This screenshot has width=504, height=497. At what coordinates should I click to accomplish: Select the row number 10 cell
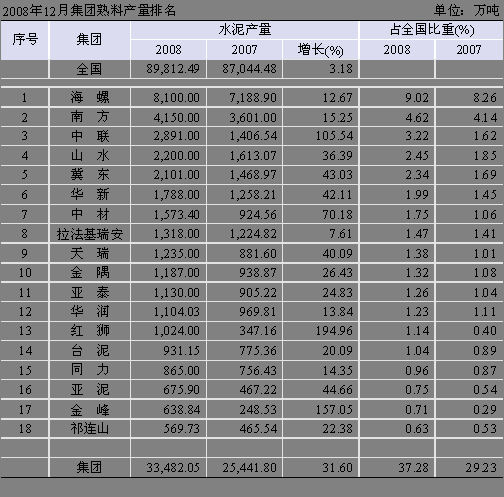24,273
